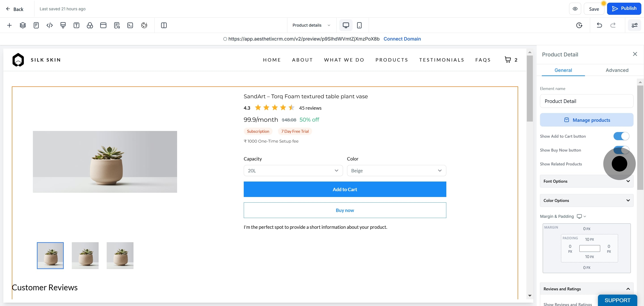The width and height of the screenshot is (644, 306).
Task: Click the canvas scrollbar down arrow
Action: 530,296
